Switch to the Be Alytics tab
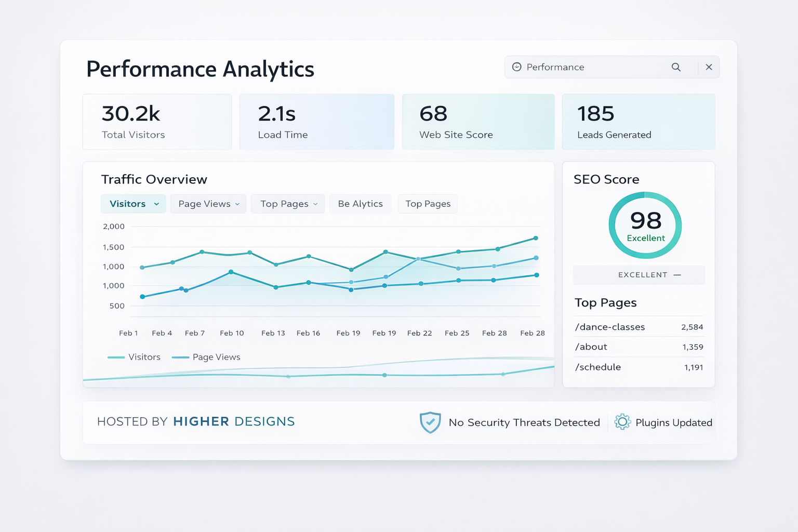The image size is (798, 532). coord(360,204)
